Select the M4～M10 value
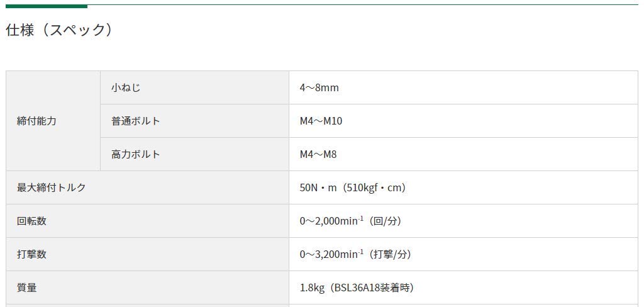Screen dimensions: 644x307 321,121
